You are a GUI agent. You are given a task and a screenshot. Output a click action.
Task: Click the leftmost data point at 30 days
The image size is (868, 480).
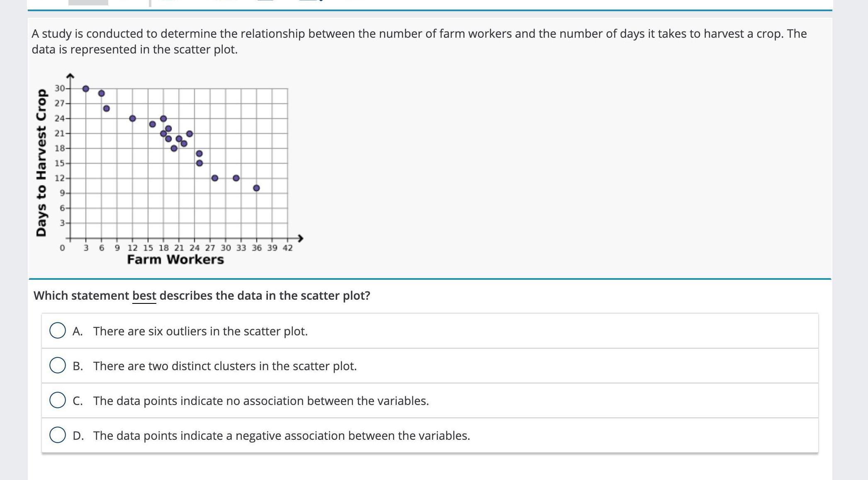click(86, 89)
